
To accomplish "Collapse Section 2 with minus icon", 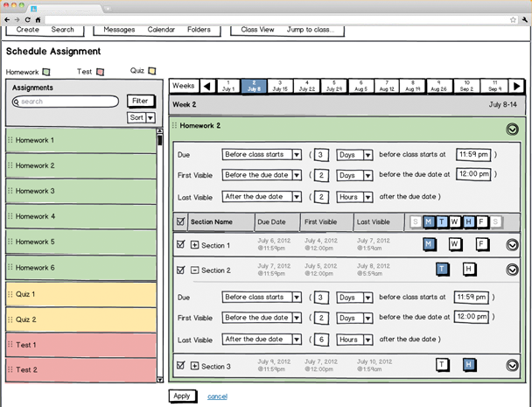I will pyautogui.click(x=194, y=270).
